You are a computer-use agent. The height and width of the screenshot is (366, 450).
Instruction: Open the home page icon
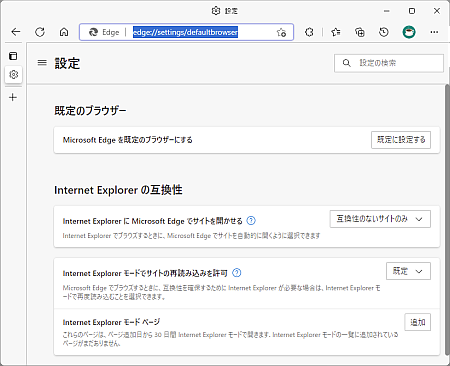tap(64, 32)
